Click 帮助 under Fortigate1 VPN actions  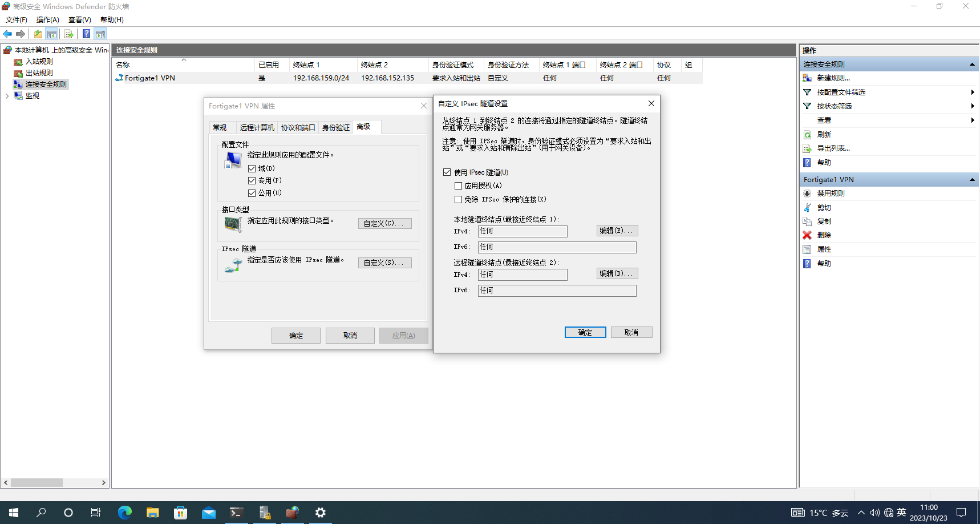point(824,264)
